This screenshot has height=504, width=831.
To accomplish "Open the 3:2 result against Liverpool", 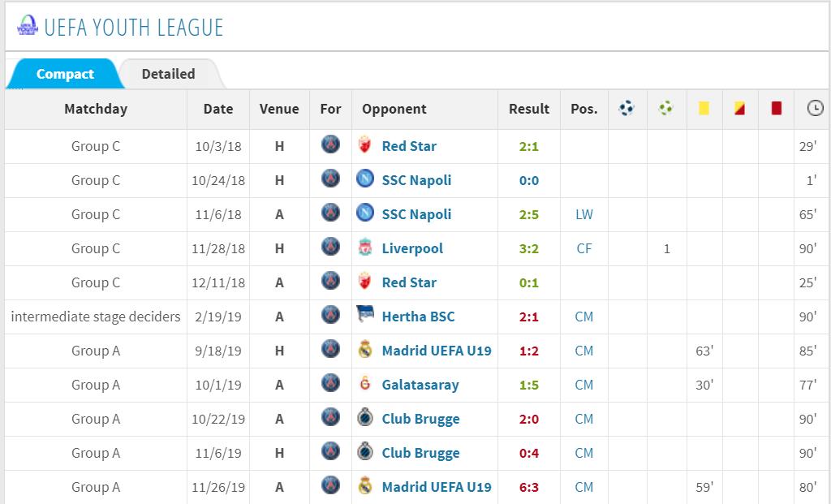I will click(x=528, y=248).
